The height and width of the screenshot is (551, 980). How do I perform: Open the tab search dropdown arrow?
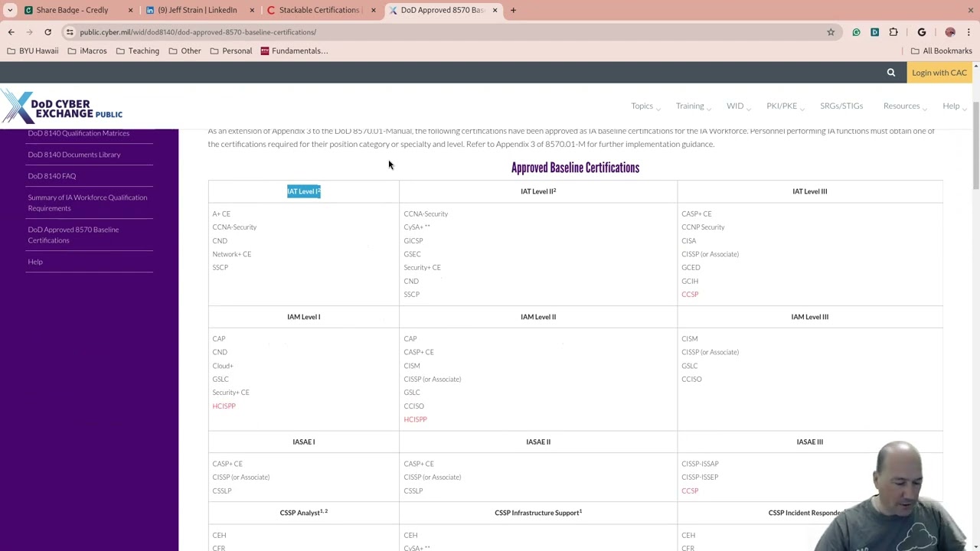[x=10, y=10]
